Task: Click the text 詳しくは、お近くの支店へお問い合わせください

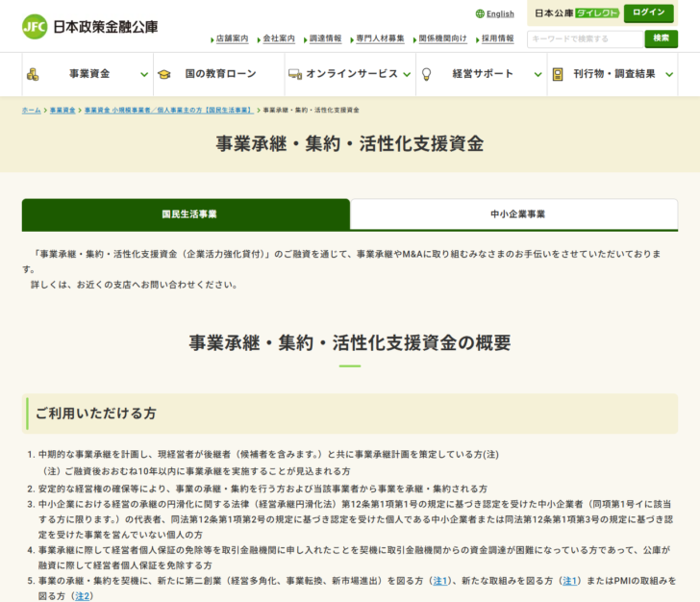Action: [135, 285]
